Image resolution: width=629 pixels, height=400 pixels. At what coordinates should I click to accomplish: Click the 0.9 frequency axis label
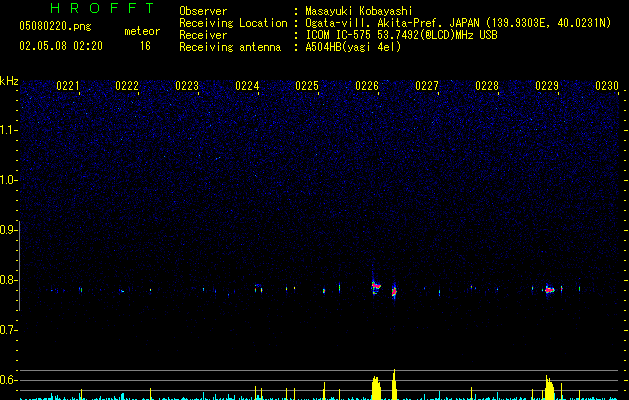9,230
